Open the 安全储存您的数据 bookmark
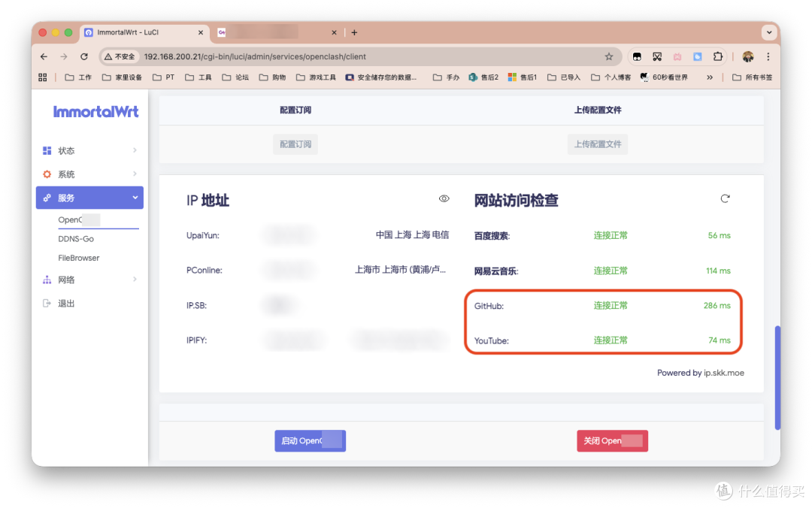Screen dimensions: 812x508 381,77
